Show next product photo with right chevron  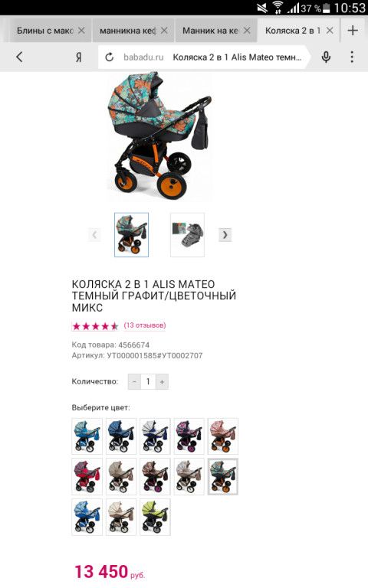[x=225, y=235]
